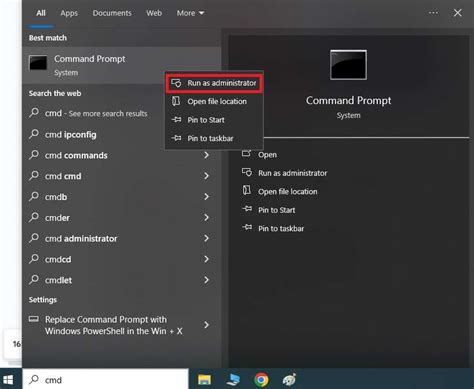Select the Command Prompt best match result

(x=122, y=65)
